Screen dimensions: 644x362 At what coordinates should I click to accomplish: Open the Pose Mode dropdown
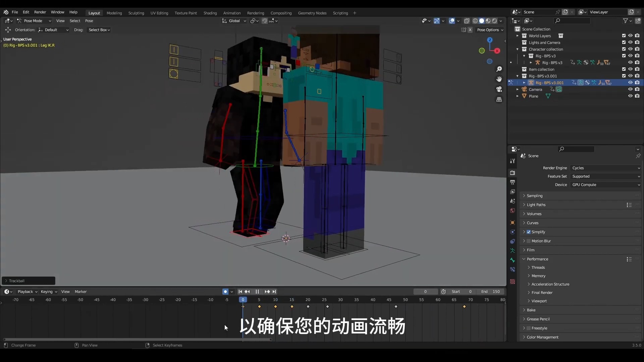[34, 21]
